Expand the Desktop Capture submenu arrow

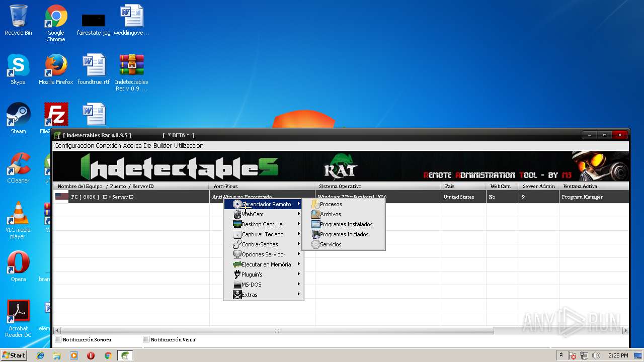[x=299, y=224]
